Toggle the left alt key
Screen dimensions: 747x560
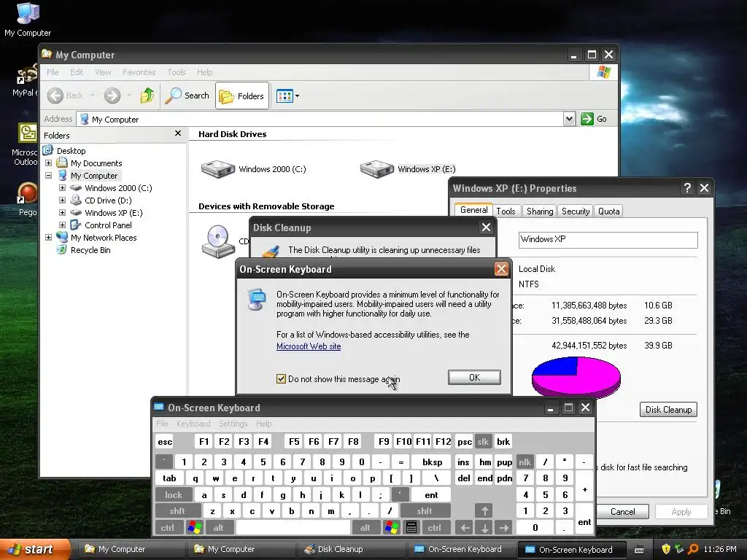(x=218, y=528)
